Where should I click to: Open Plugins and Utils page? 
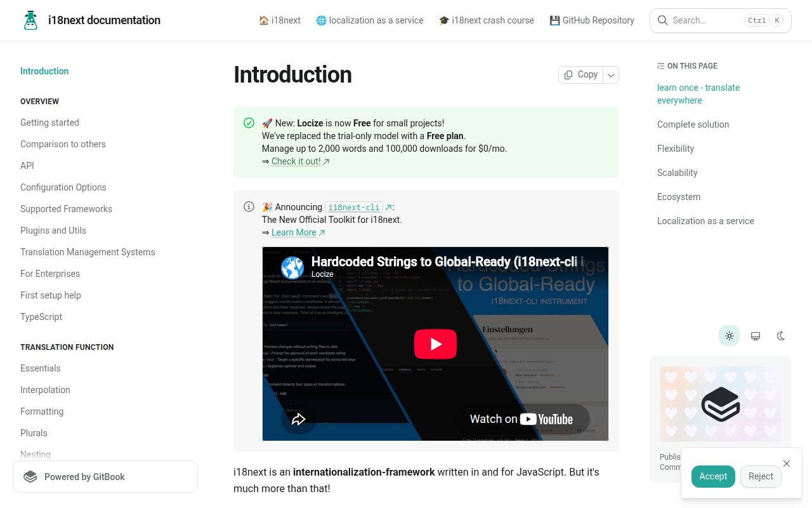pos(53,231)
